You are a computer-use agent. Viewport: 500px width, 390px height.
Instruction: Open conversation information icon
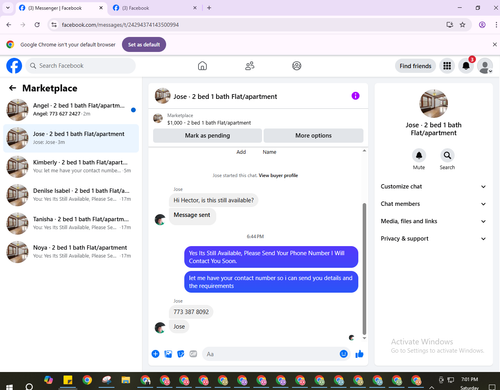[x=355, y=96]
